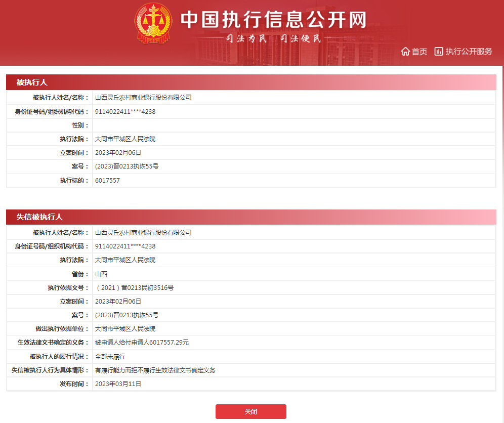Viewport: 504px width, 423px height.
Task: Click the 中国执行信息公开网 site title
Action: click(274, 19)
